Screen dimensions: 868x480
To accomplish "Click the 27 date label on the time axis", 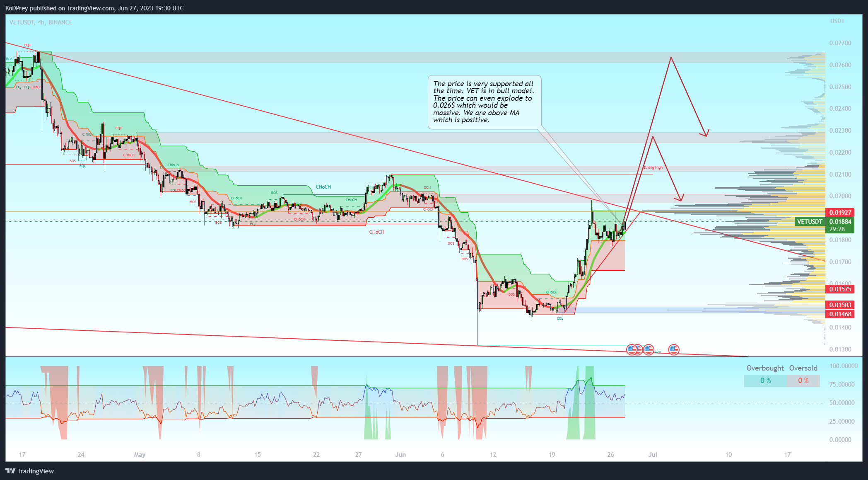I will [x=359, y=455].
